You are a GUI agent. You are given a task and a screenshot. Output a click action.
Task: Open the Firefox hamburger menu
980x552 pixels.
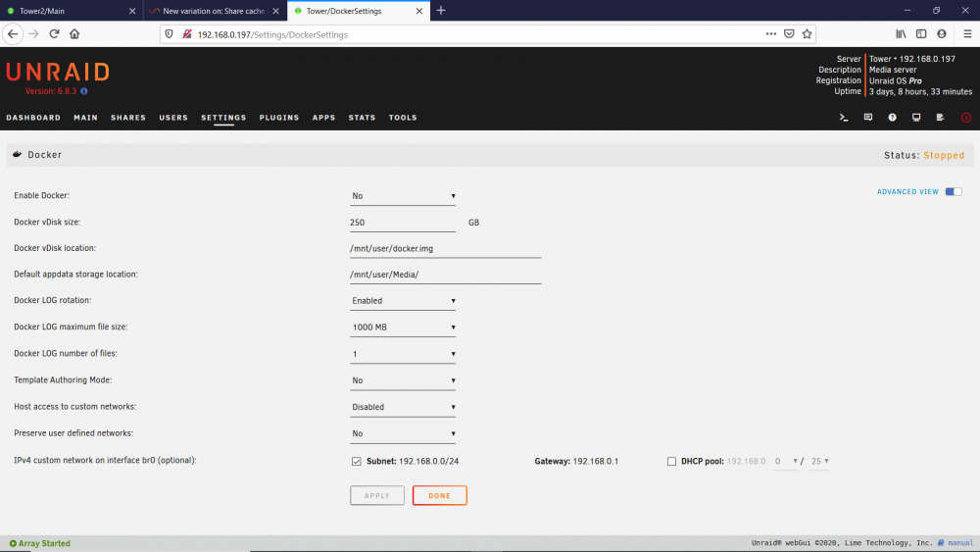point(967,33)
